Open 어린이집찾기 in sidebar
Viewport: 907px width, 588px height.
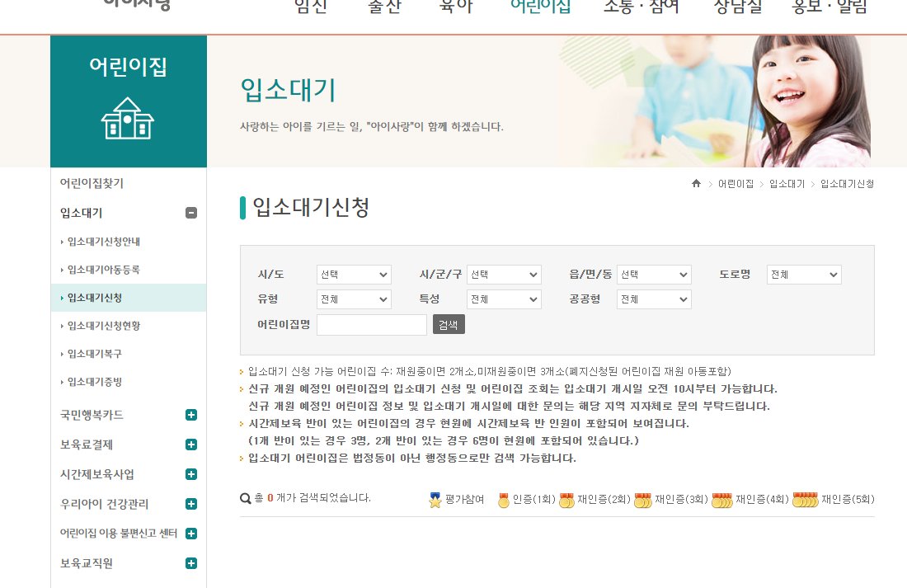tap(92, 183)
